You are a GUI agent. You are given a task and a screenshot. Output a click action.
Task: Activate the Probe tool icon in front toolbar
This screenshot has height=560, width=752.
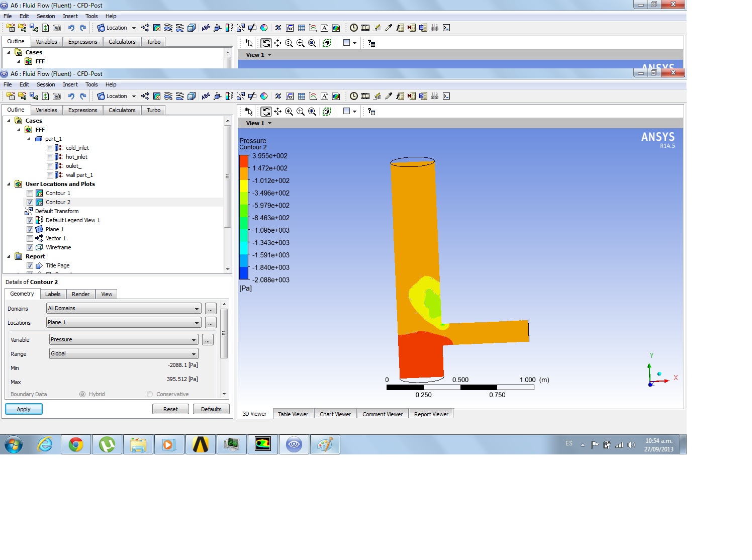389,96
